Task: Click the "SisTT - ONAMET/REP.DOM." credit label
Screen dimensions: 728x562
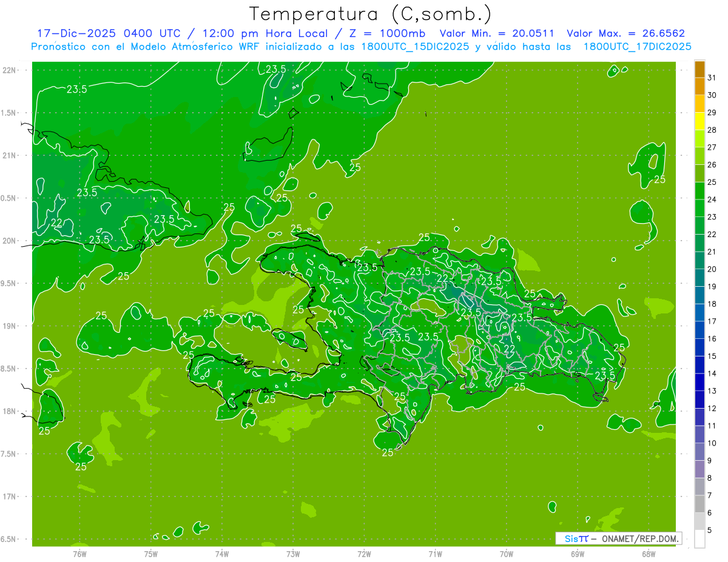Action: click(x=618, y=538)
